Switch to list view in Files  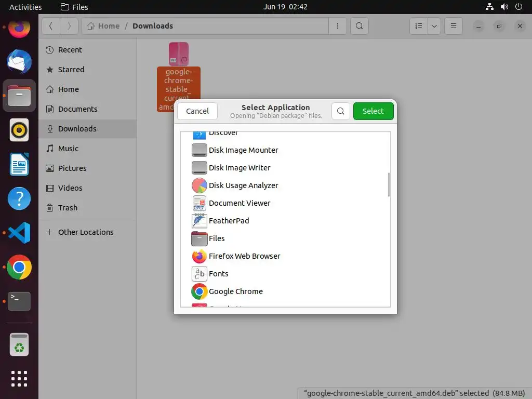tap(419, 26)
